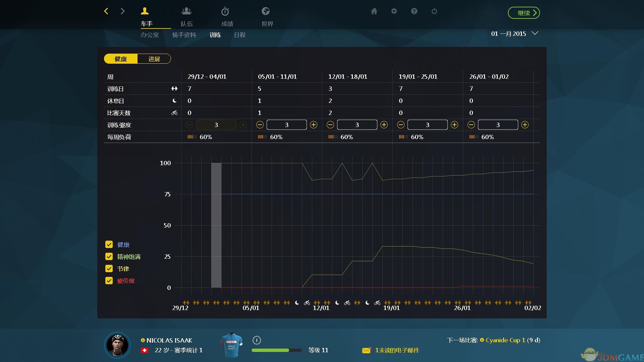Open the unread email envelope icon

(366, 350)
